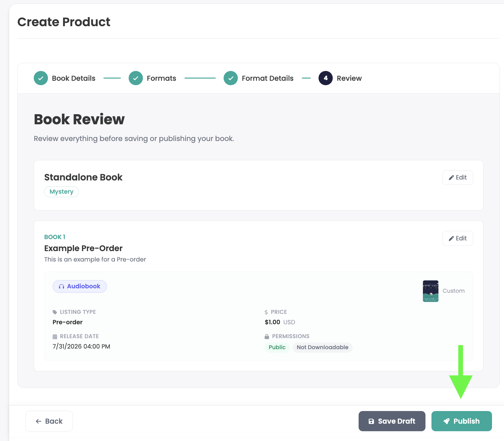Click the Standalone Book heading
Viewport: 504px width, 441px height.
click(x=83, y=177)
